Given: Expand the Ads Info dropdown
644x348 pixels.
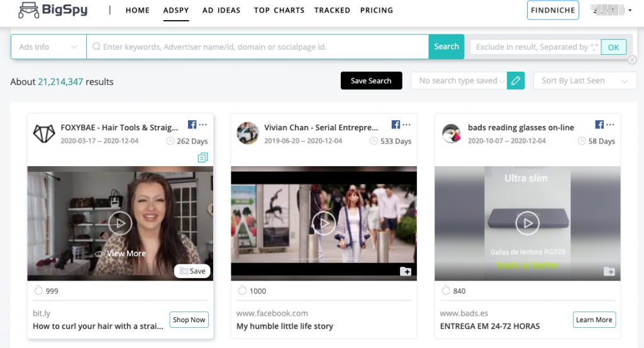Looking at the screenshot, I should [48, 47].
